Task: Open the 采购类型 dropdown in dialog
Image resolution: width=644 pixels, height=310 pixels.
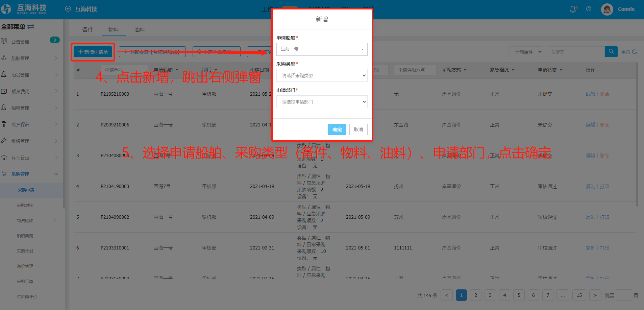Action: (322, 75)
